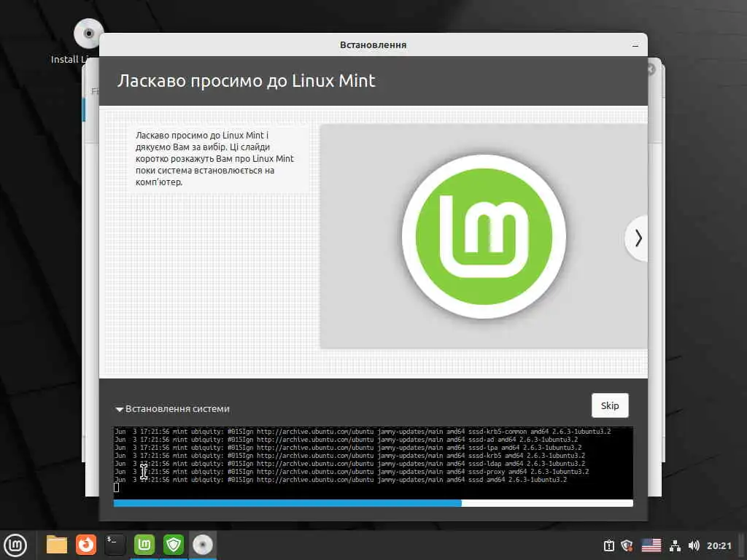Close the background window behind installer
Image resolution: width=747 pixels, height=560 pixels.
pyautogui.click(x=651, y=69)
